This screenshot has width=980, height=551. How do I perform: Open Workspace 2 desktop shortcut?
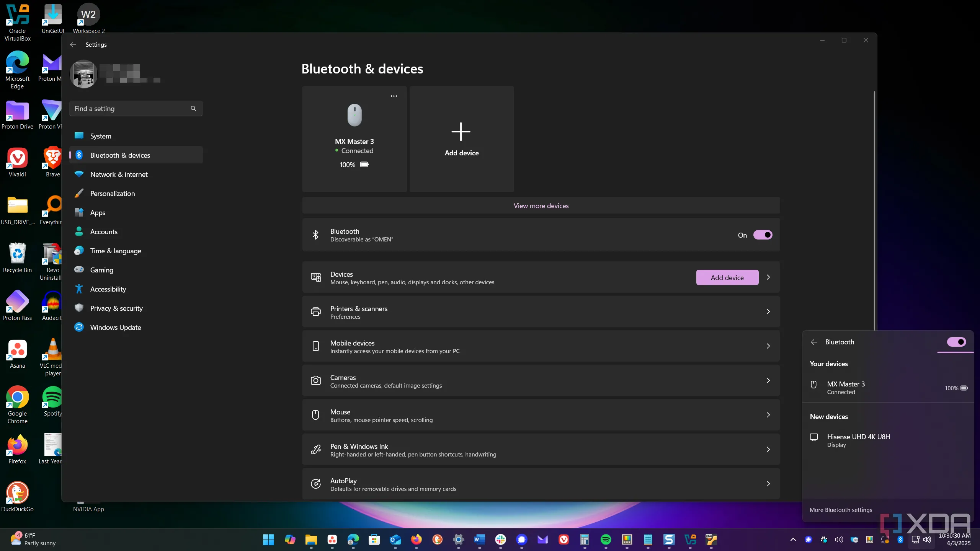pos(88,18)
